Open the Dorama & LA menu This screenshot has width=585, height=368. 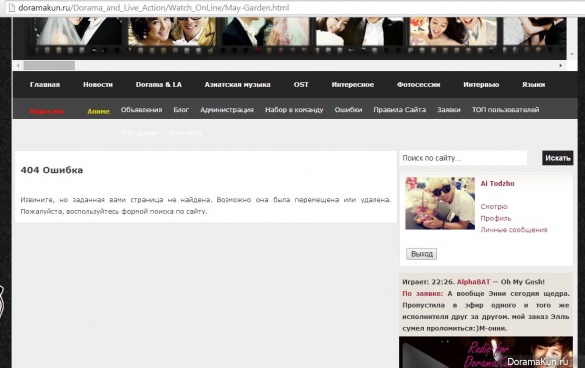[159, 85]
